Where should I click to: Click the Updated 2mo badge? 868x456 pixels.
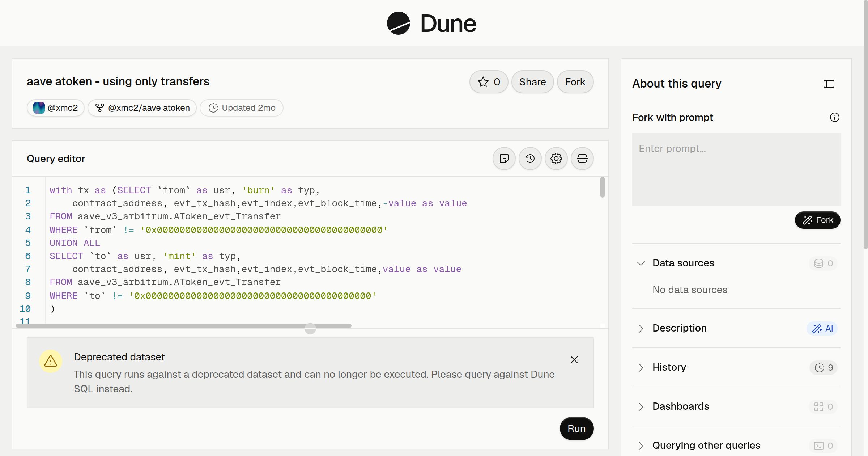242,108
